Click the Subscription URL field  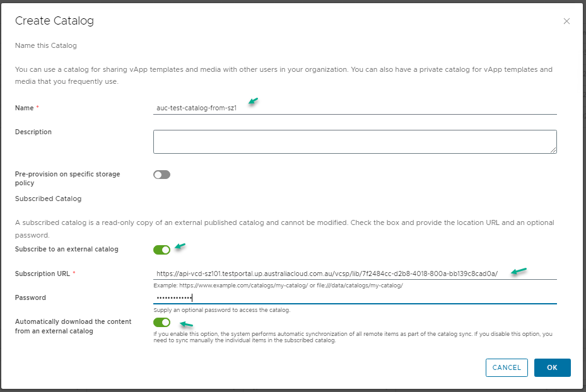click(355, 274)
